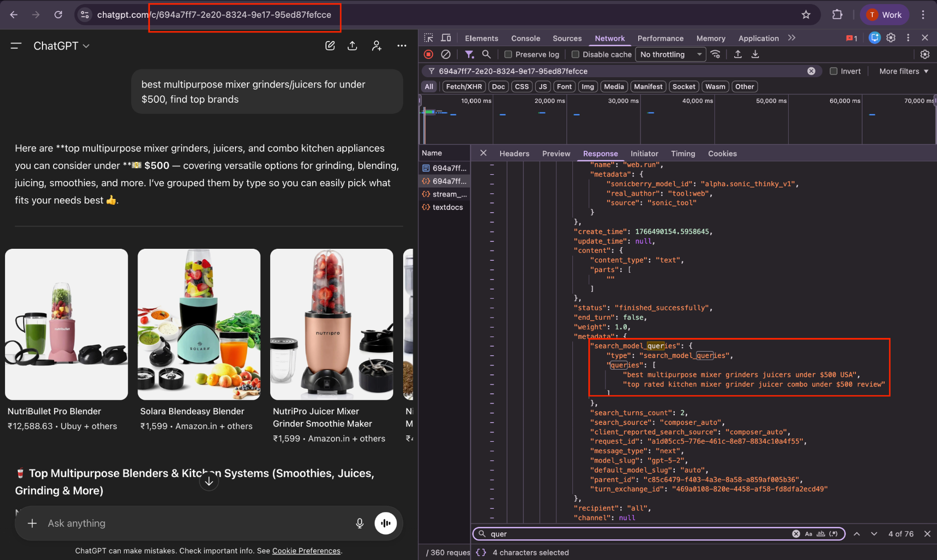
Task: Switch to the Console tab
Action: 525,38
